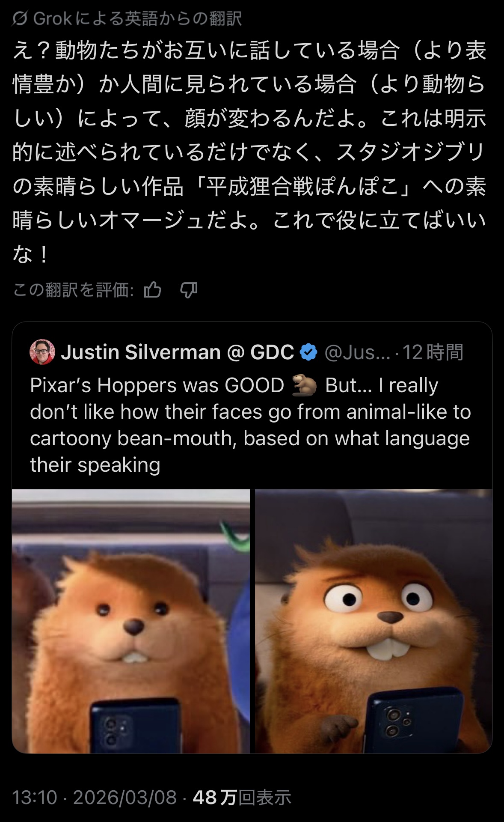
Task: Tap the 13:10 post time
Action: point(35,798)
